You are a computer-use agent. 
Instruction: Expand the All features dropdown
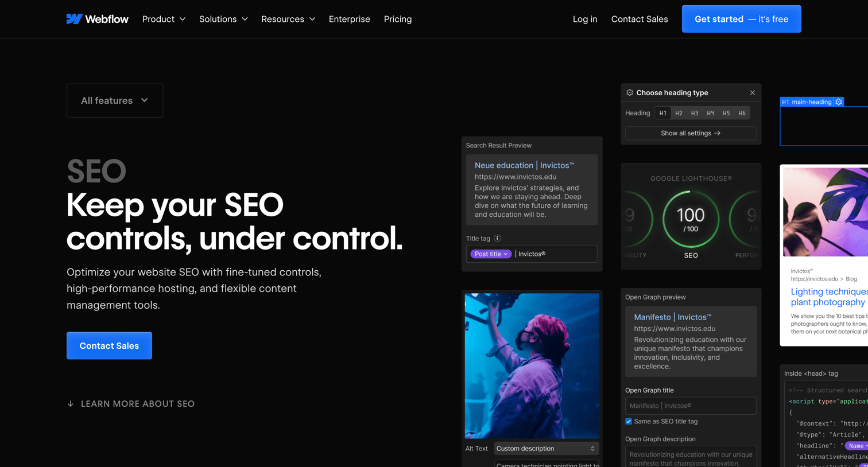tap(115, 100)
